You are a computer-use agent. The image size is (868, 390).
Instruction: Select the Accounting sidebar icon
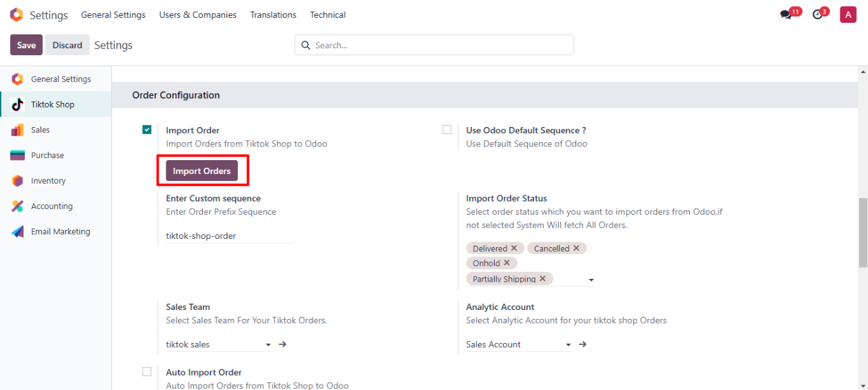tap(17, 206)
